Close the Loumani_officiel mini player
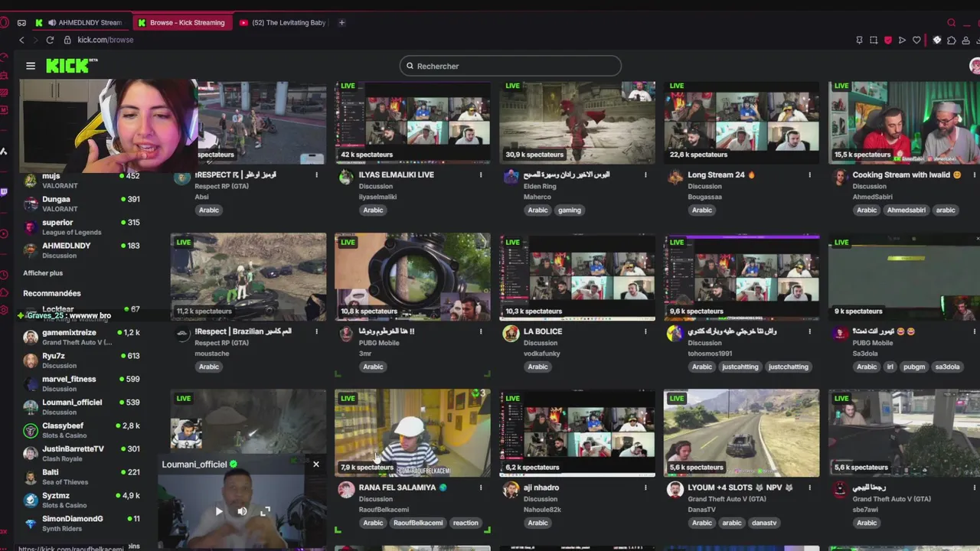 click(x=315, y=464)
